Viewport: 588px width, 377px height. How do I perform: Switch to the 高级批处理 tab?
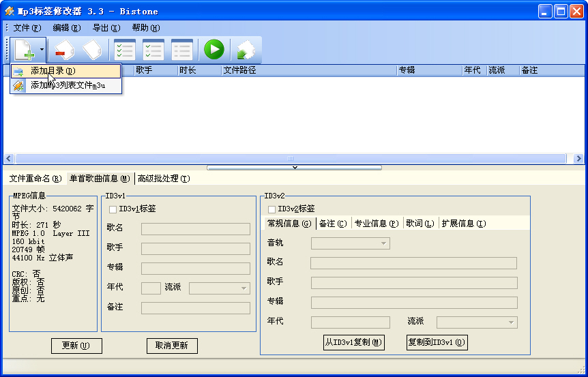pos(164,179)
